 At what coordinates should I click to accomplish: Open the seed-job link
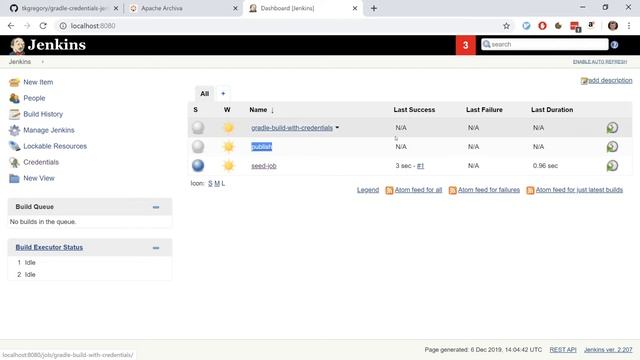pyautogui.click(x=264, y=166)
